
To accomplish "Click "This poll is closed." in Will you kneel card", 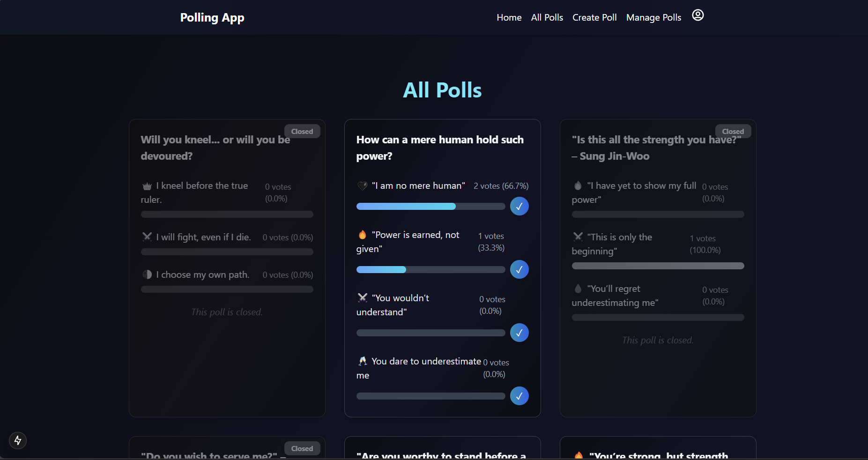I will (x=227, y=312).
